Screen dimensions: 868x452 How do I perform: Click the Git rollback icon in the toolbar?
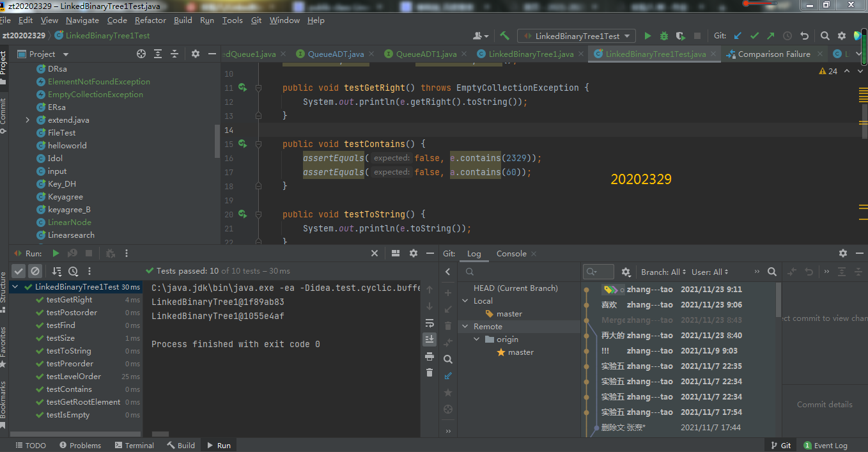804,36
